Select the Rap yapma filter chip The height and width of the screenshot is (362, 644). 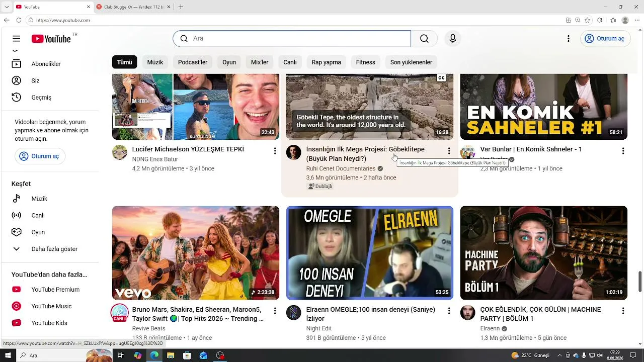click(x=326, y=62)
